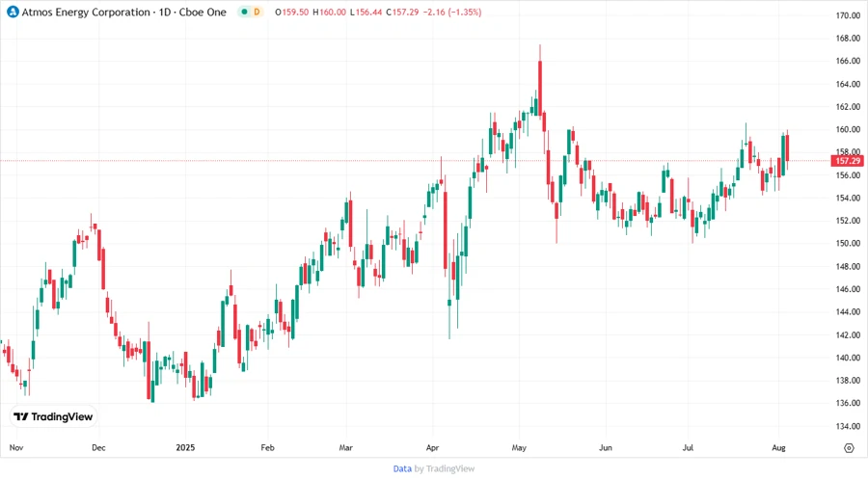
Task: Click the last red candle in August
Action: 787,148
